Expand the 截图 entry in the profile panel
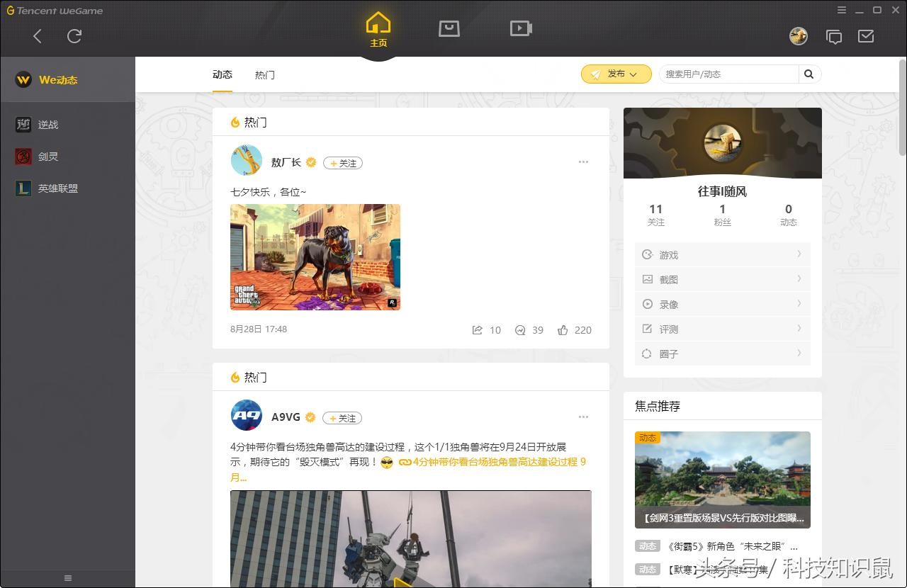This screenshot has width=907, height=588. coord(722,280)
